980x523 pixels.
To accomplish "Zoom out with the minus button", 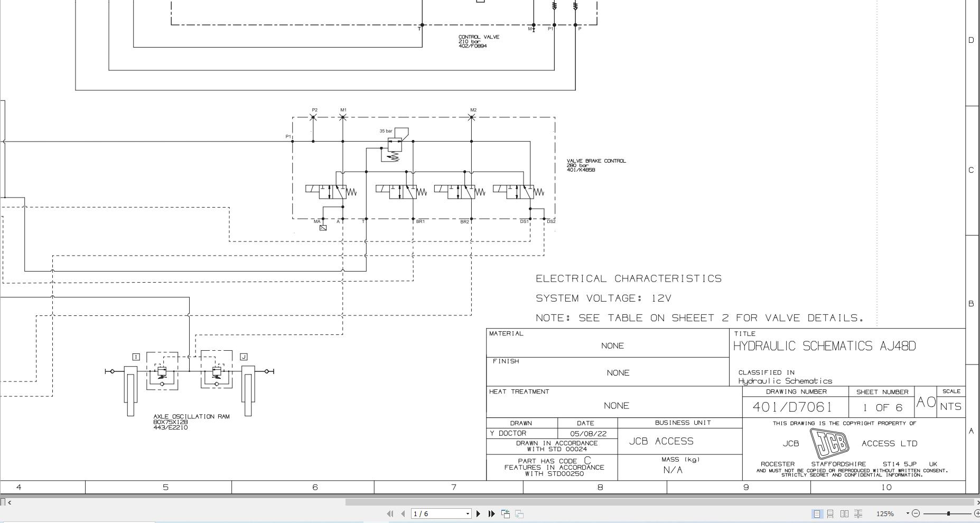I will (x=916, y=513).
